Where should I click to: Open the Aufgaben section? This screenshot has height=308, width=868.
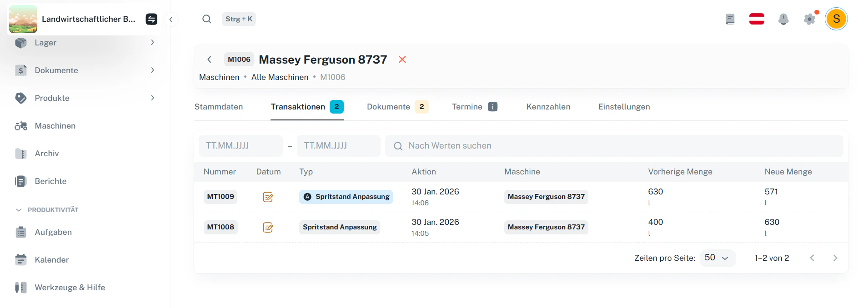53,232
